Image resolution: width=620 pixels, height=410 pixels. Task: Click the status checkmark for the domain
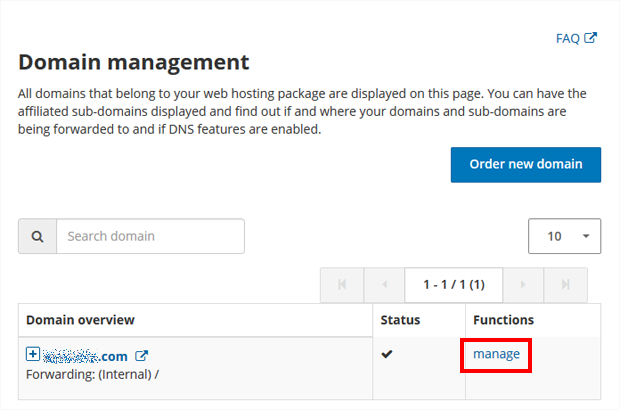[387, 355]
